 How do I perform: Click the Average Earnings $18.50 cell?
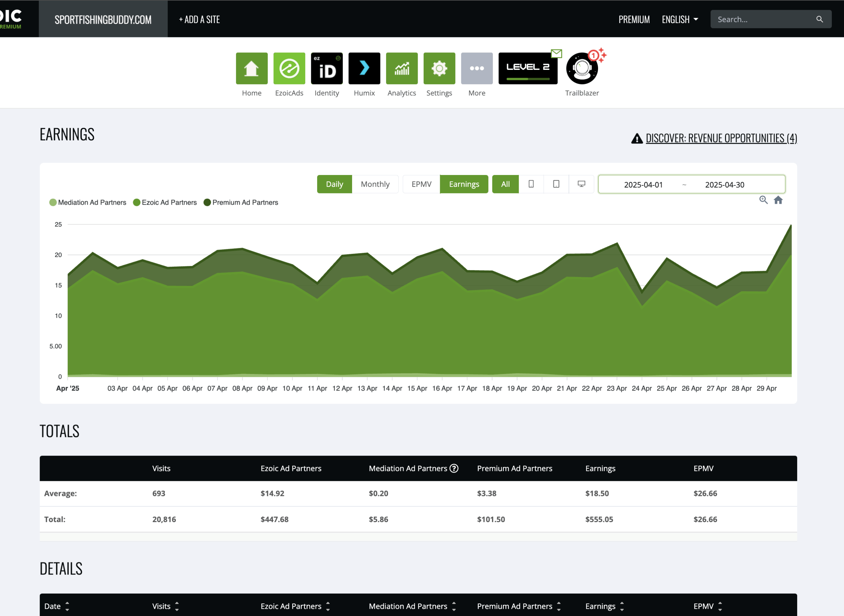(x=597, y=493)
